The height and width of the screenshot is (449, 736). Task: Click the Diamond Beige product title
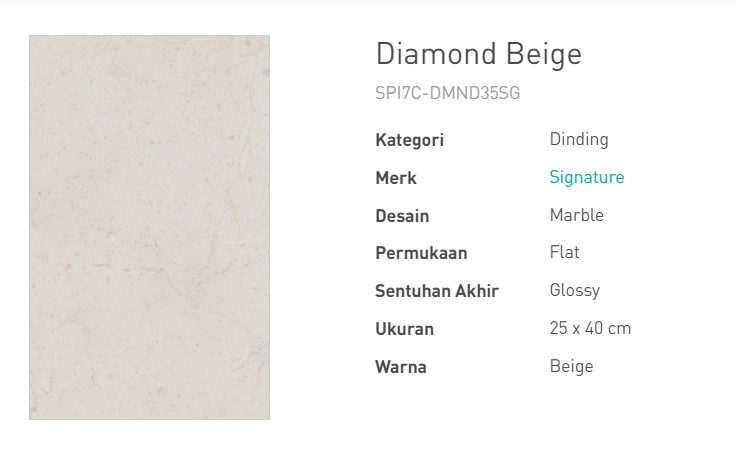coord(479,54)
